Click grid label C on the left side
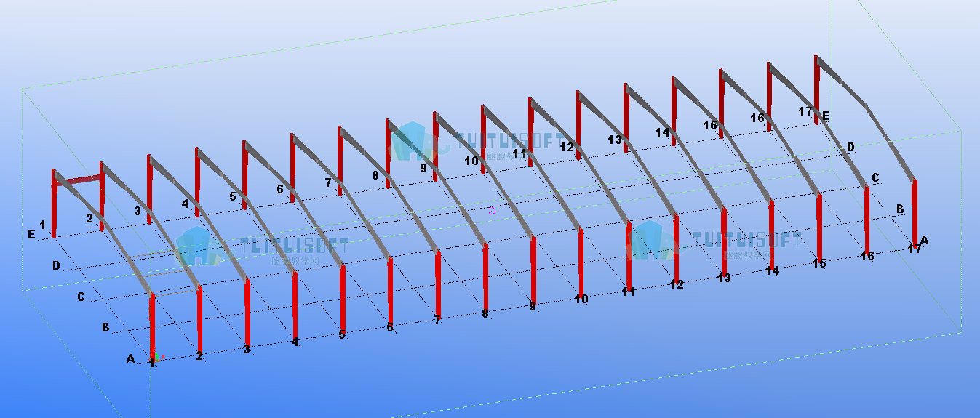 81,297
